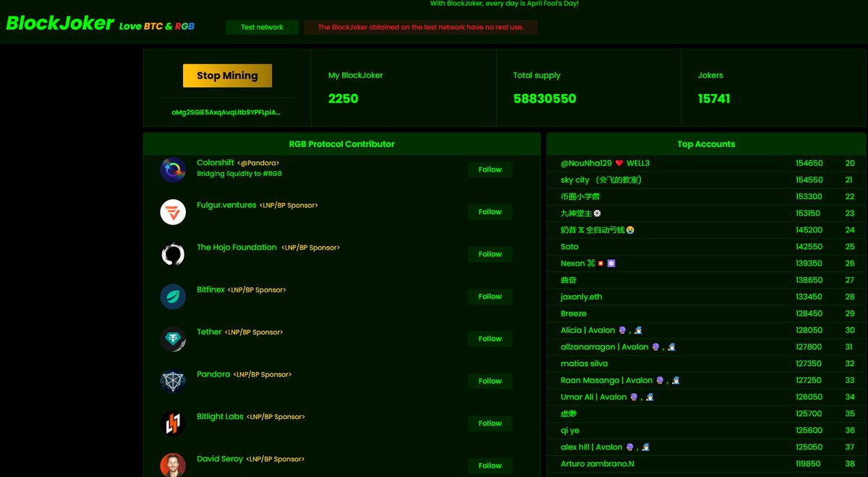Click the Bitlight Labs logo icon
The width and height of the screenshot is (868, 477).
[173, 423]
